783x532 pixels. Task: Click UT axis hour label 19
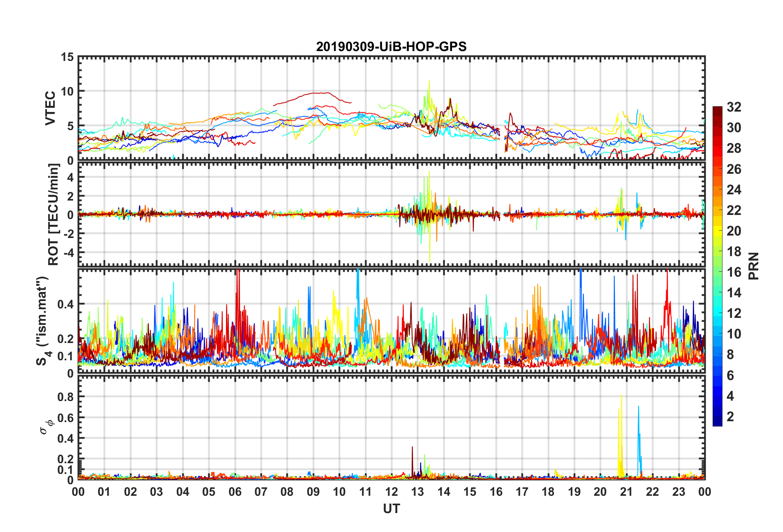574,492
